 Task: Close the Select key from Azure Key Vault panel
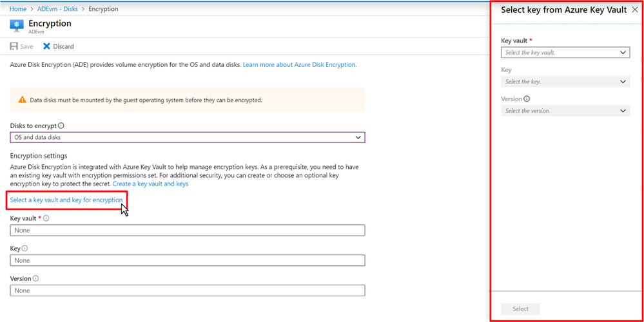point(634,10)
